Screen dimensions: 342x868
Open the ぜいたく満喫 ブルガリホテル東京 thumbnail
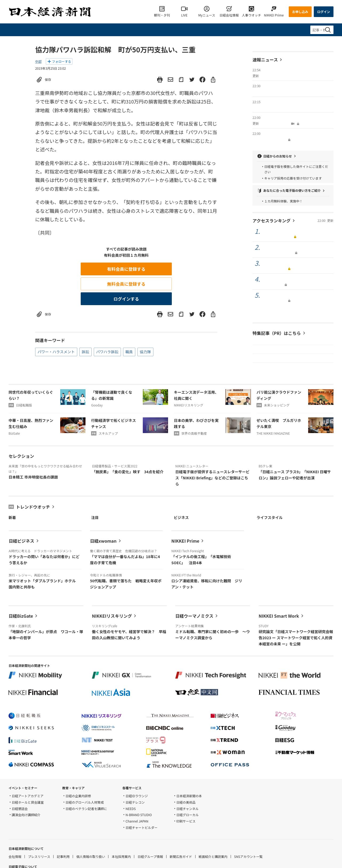321,425
